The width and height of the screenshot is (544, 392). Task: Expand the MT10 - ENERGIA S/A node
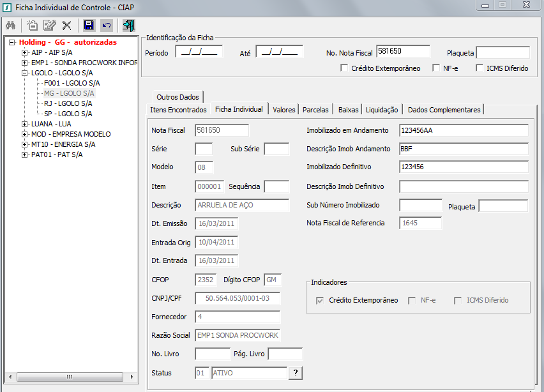point(25,144)
